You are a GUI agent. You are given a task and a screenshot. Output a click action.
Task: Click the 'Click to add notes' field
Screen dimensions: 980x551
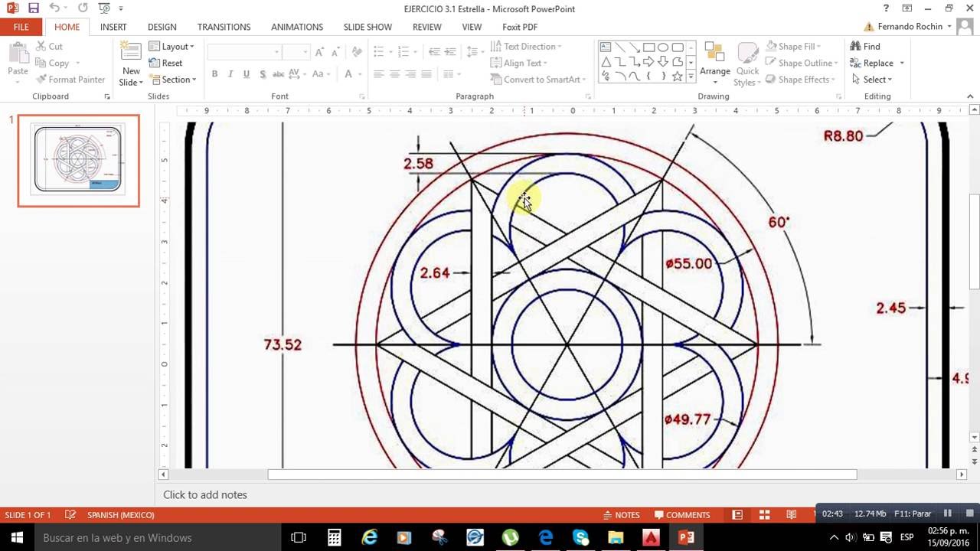click(205, 495)
